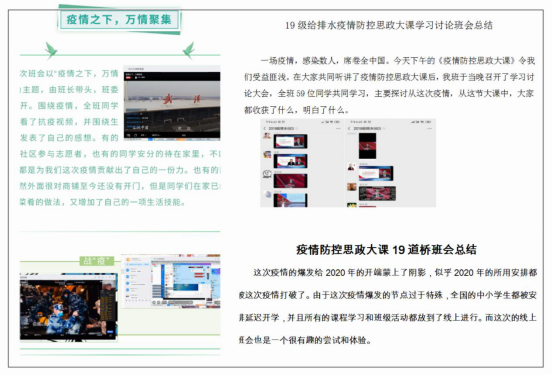Click the green banner 疫情之下，万情聚集
Viewport: 553px width, 375px height.
[x=119, y=19]
